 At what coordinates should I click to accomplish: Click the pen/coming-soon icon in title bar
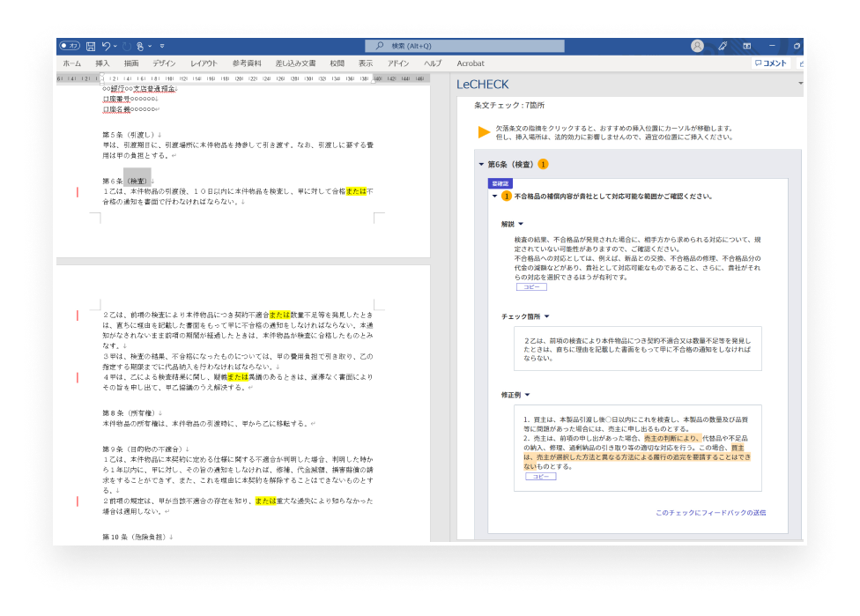723,46
